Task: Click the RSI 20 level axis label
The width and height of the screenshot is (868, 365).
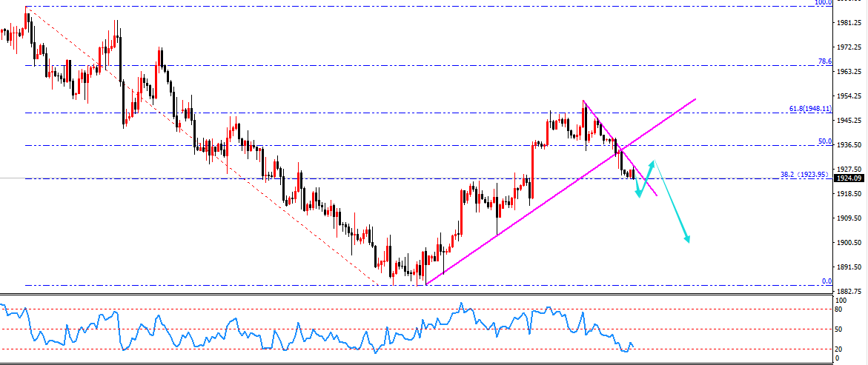Action: pos(840,349)
